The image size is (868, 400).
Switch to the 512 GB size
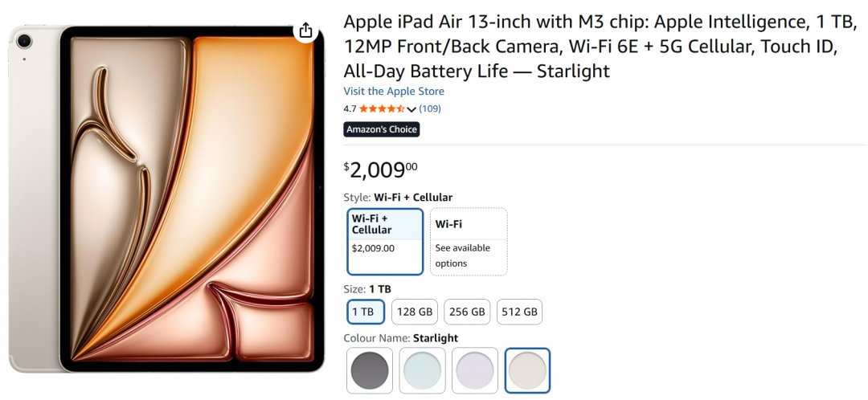[519, 312]
